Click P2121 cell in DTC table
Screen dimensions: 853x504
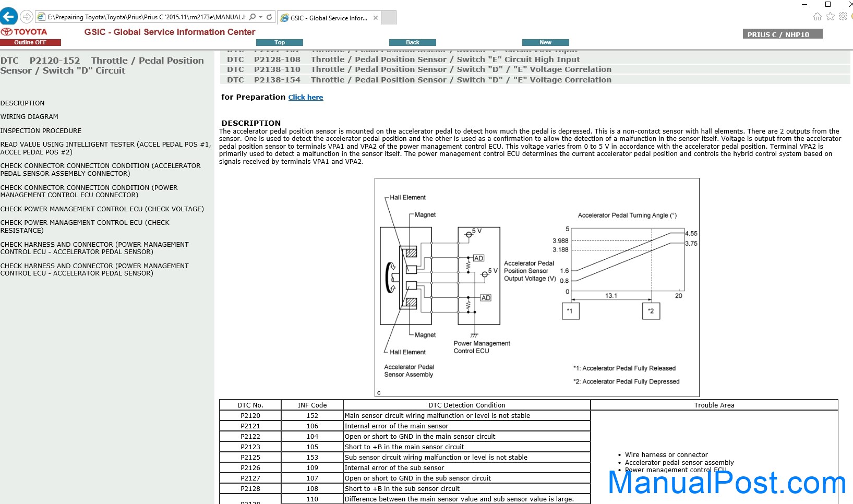pyautogui.click(x=250, y=426)
